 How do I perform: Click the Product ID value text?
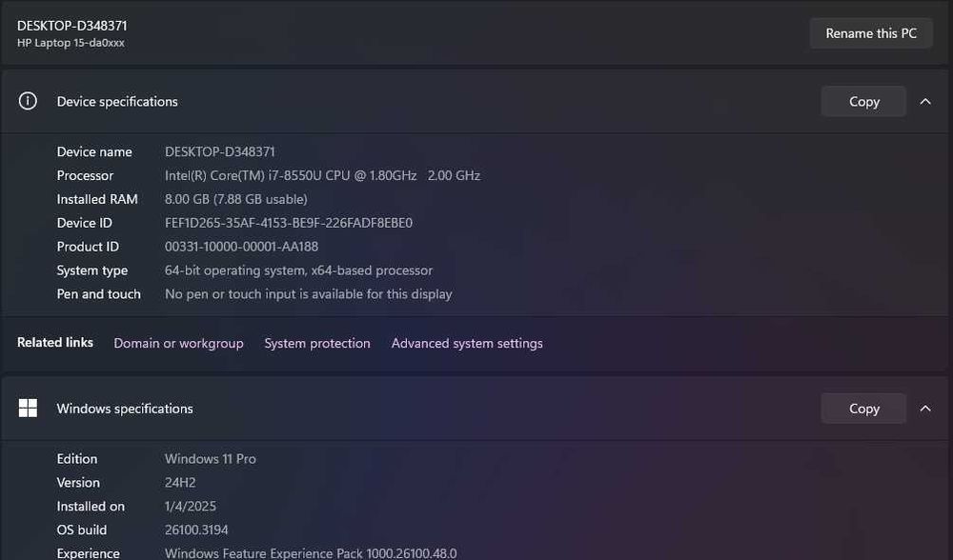(241, 247)
